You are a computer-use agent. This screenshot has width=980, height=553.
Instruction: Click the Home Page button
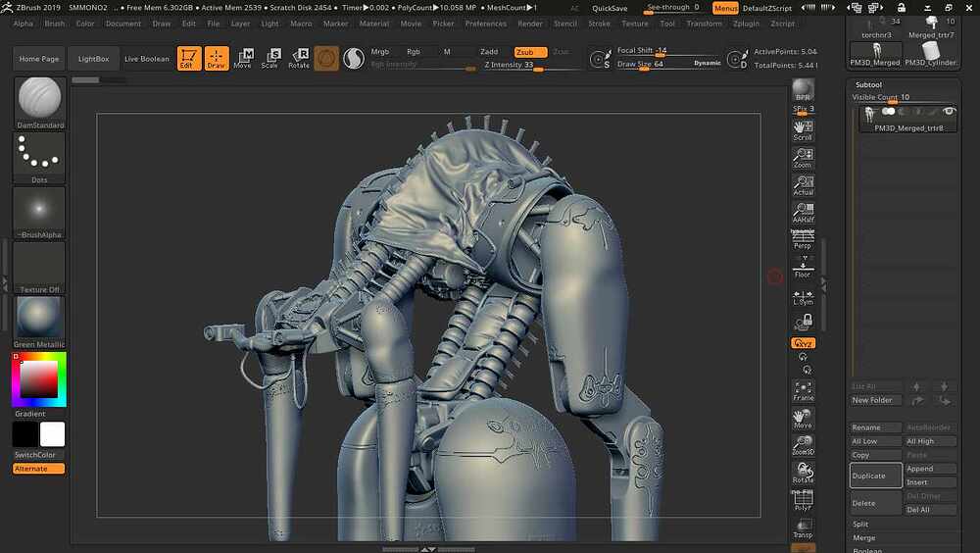click(39, 59)
